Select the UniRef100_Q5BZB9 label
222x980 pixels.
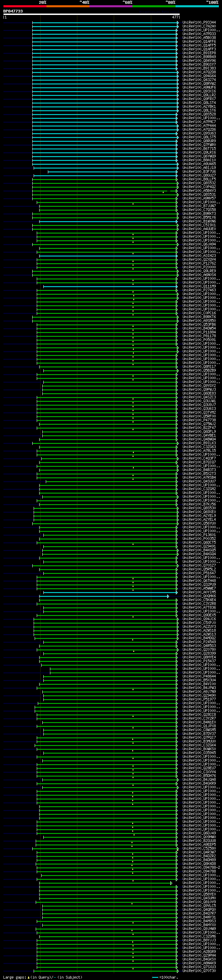click(x=199, y=371)
